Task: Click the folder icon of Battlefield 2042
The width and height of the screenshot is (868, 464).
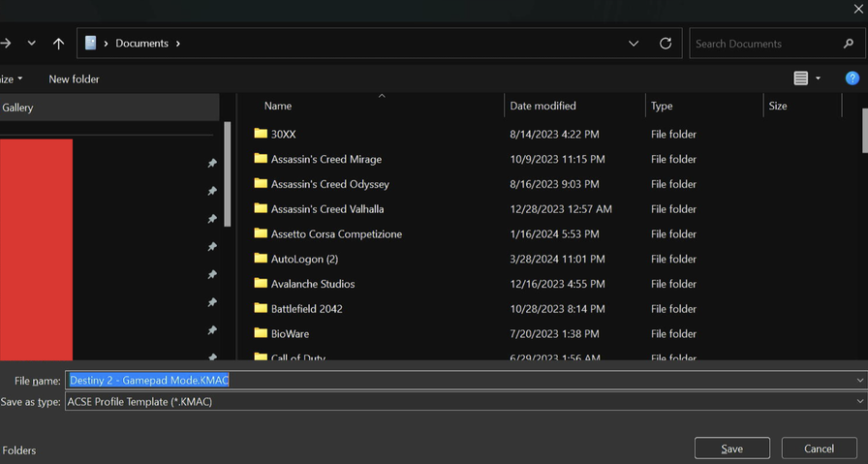Action: tap(261, 309)
